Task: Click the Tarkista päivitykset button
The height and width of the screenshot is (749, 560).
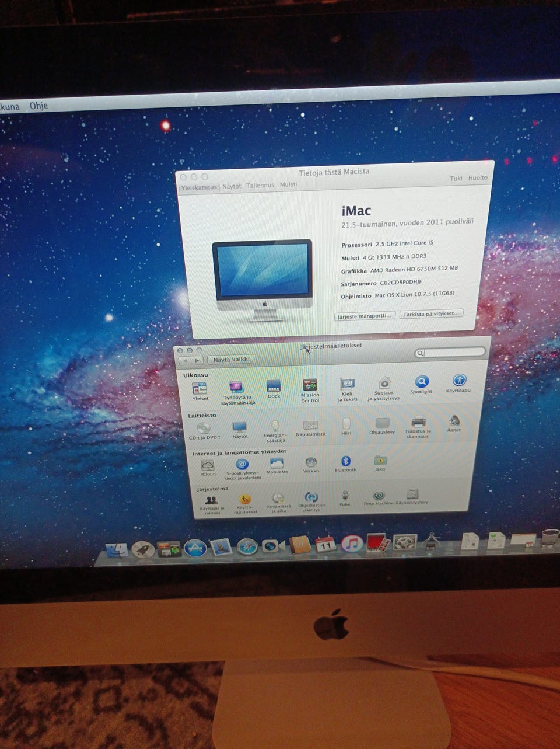Action: 432,313
